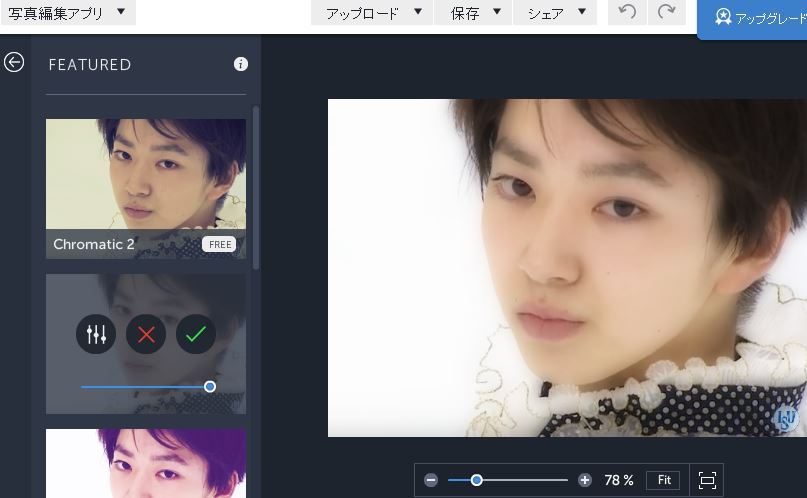
Task: Click the FEATURED panel heading
Action: (90, 65)
